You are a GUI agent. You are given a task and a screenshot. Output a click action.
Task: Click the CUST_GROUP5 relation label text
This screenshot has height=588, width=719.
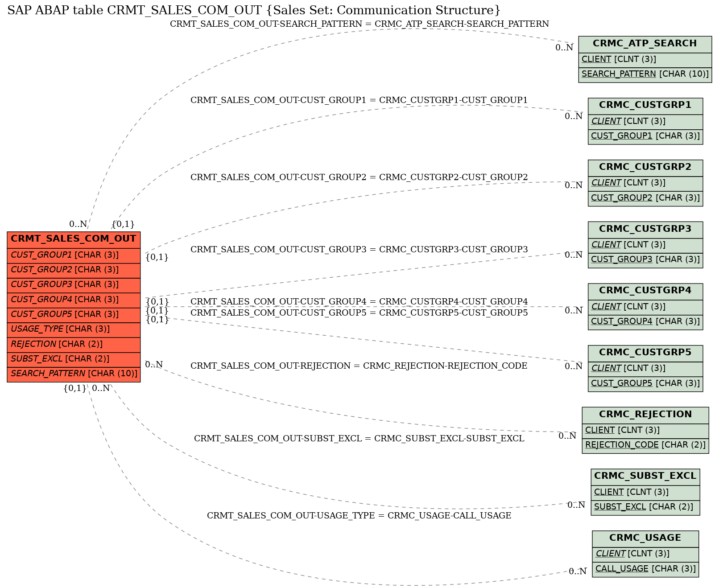tap(359, 313)
